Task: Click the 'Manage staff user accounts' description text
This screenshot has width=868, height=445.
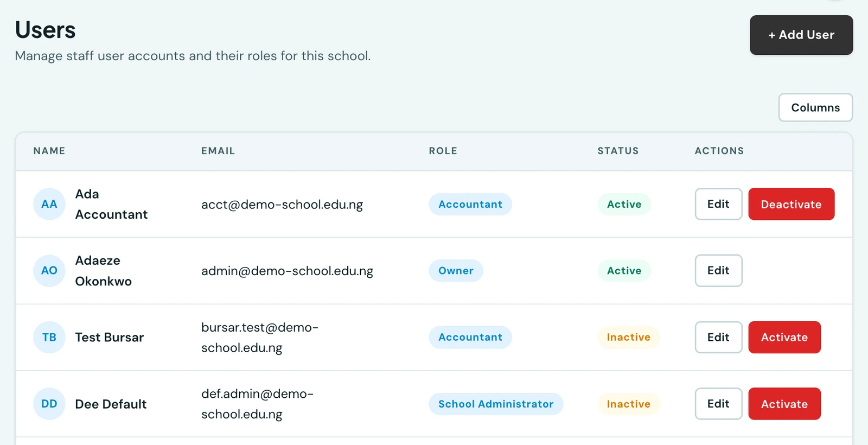Action: pyautogui.click(x=193, y=56)
